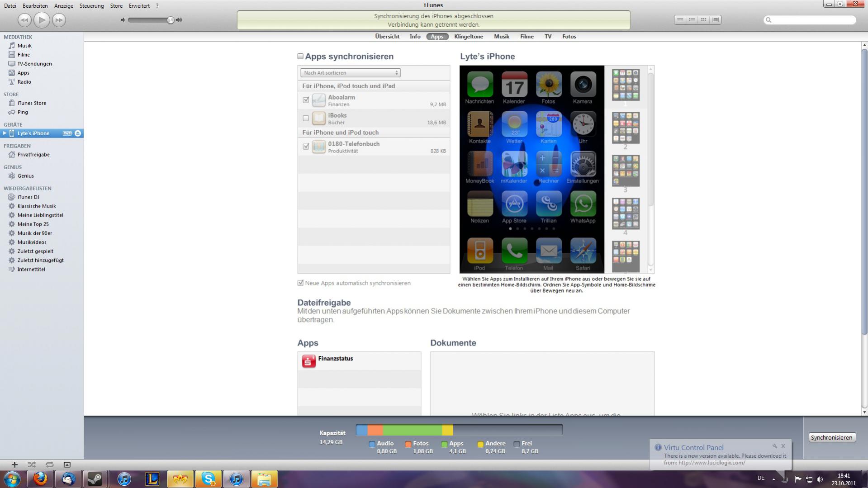Adjust the volume slider knob

coord(171,20)
